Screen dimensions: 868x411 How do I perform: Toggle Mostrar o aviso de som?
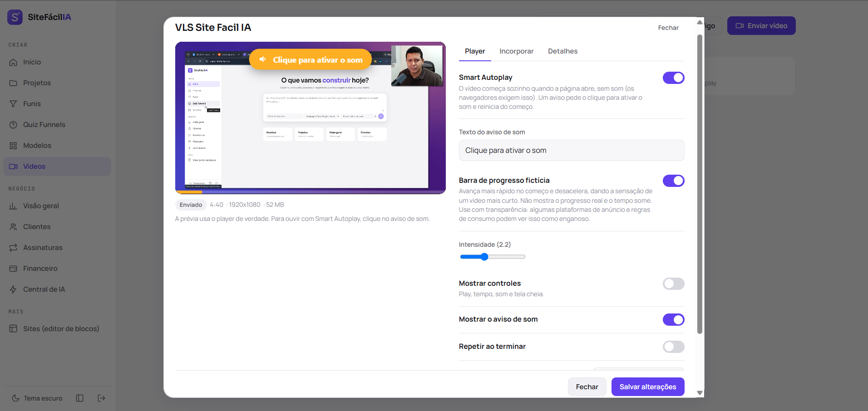pos(674,320)
